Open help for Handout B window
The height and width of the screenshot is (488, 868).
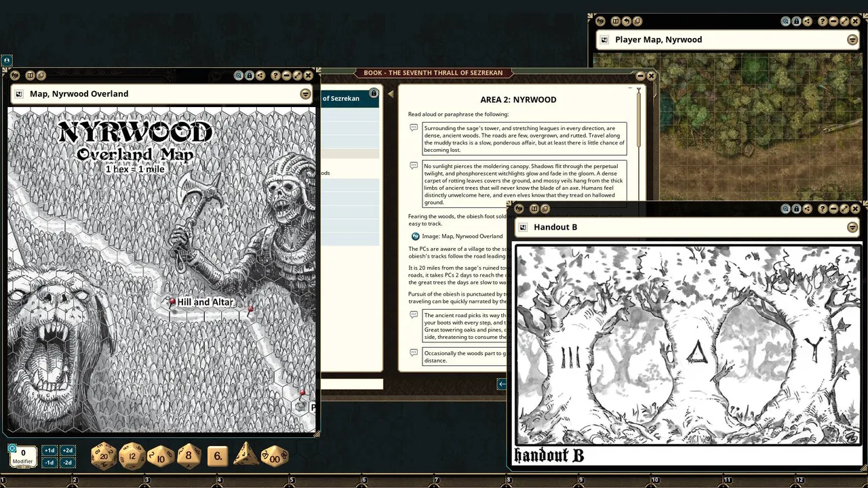[x=823, y=209]
